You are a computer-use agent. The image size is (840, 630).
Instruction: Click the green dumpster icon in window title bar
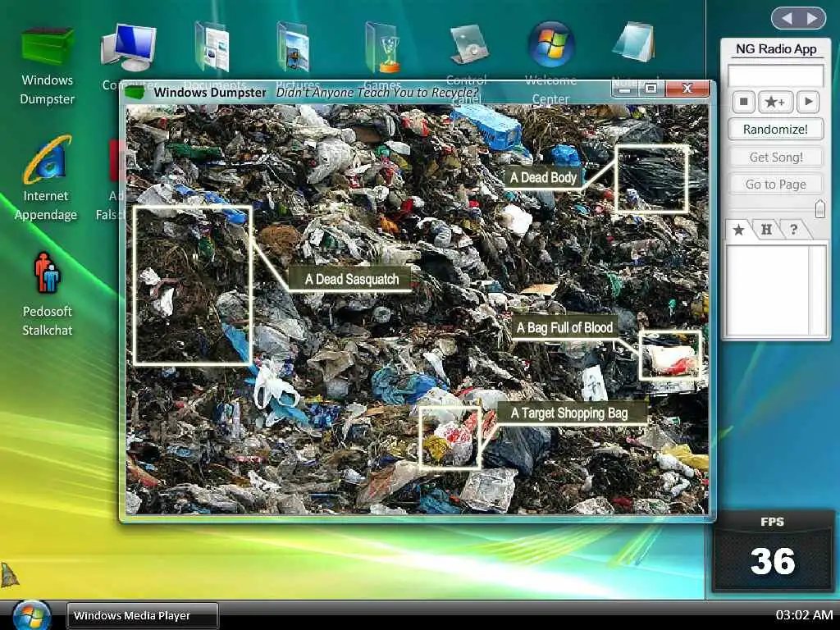135,93
